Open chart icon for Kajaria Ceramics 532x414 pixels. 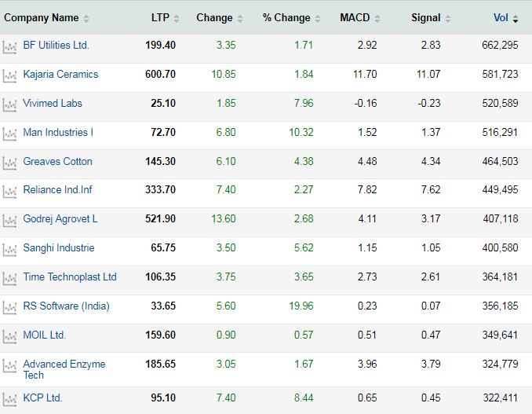tap(9, 76)
